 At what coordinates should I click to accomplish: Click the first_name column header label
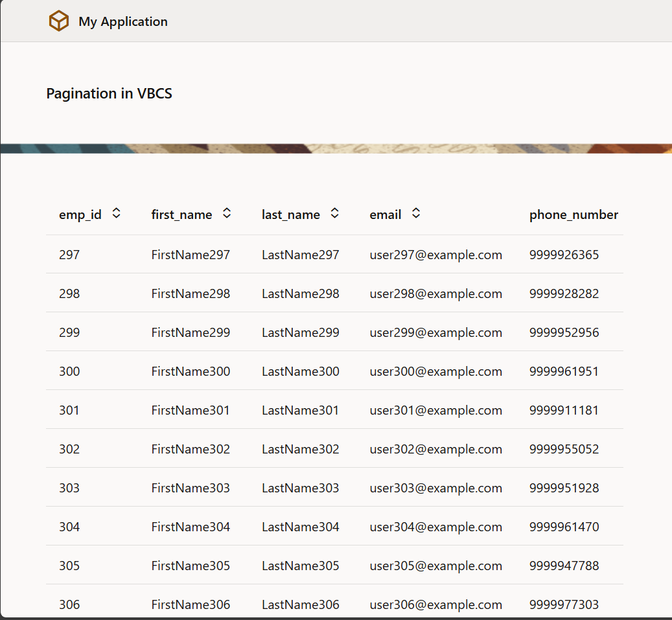point(181,214)
